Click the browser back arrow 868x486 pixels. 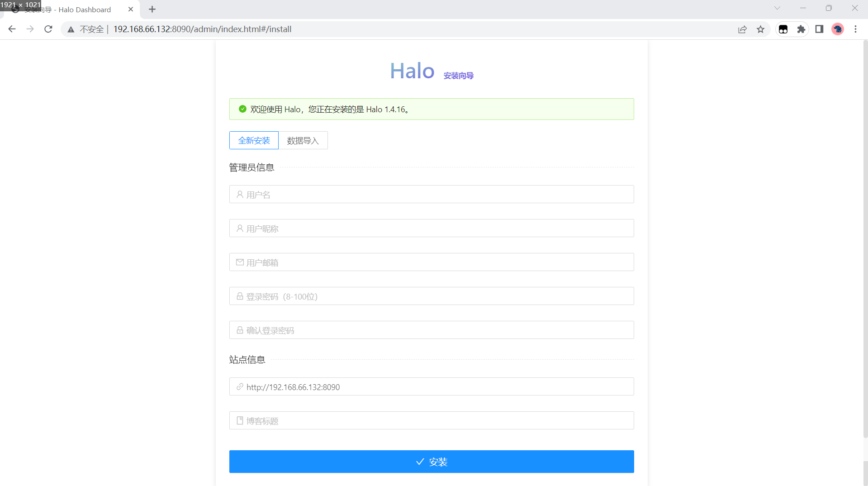pos(12,29)
